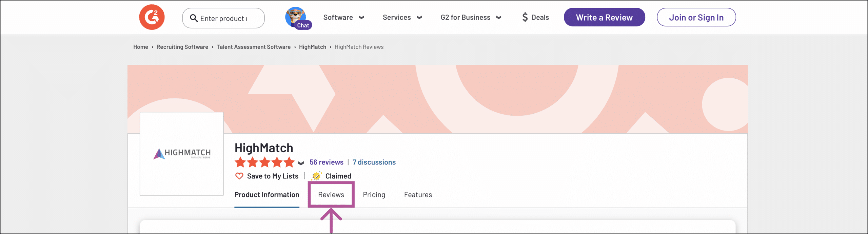Image resolution: width=868 pixels, height=234 pixels.
Task: Switch to the Reviews tab
Action: 331,195
